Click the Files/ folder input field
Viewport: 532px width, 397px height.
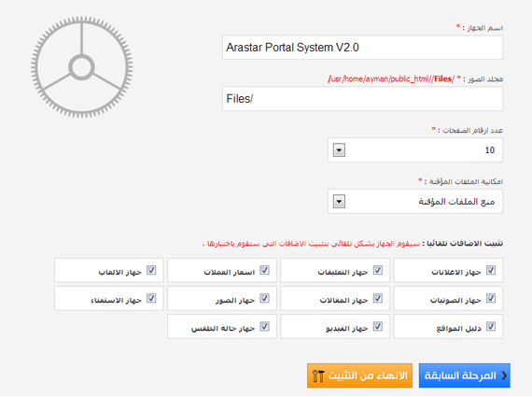pos(362,99)
